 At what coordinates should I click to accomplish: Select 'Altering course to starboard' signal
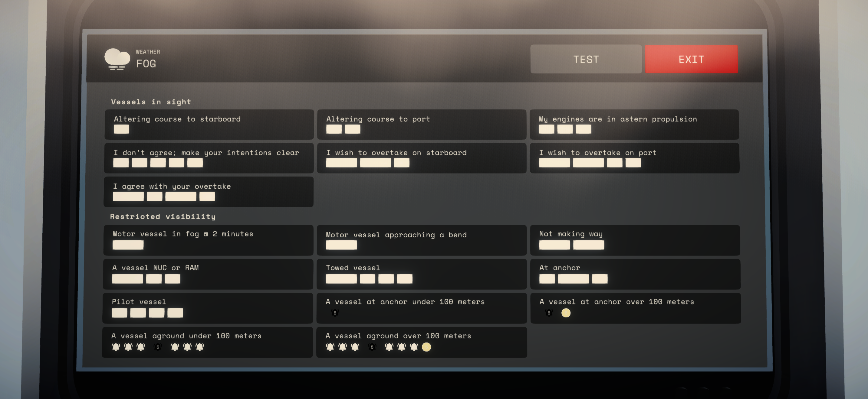209,125
